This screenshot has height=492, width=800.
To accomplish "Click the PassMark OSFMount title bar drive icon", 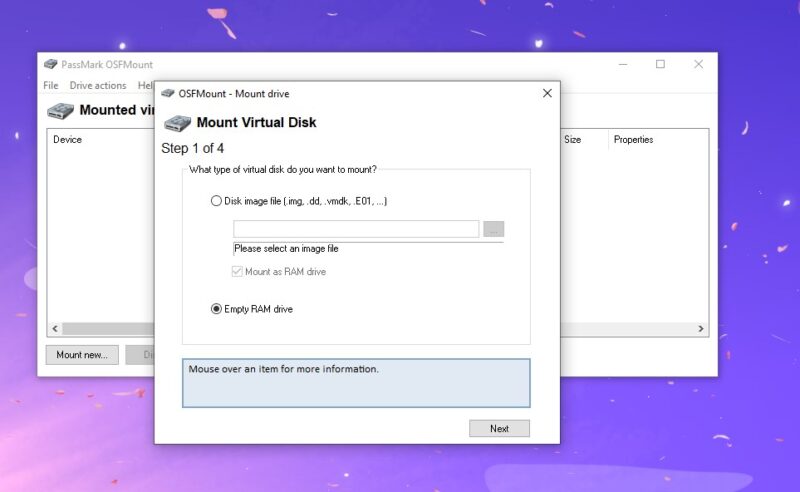I will click(x=51, y=64).
